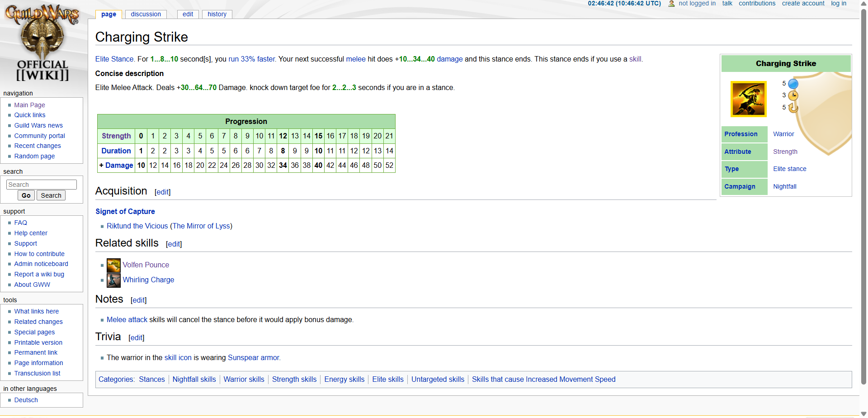
Task: Click the log in link
Action: click(839, 4)
